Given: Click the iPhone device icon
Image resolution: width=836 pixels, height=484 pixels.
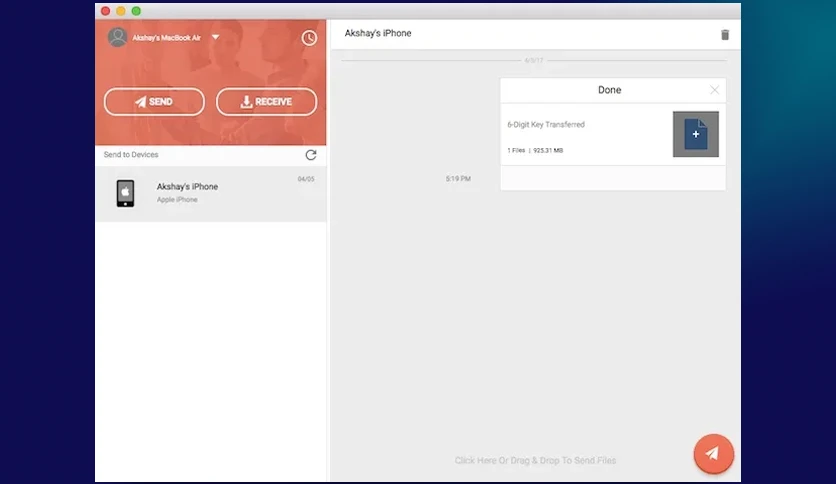Looking at the screenshot, I should click(125, 193).
